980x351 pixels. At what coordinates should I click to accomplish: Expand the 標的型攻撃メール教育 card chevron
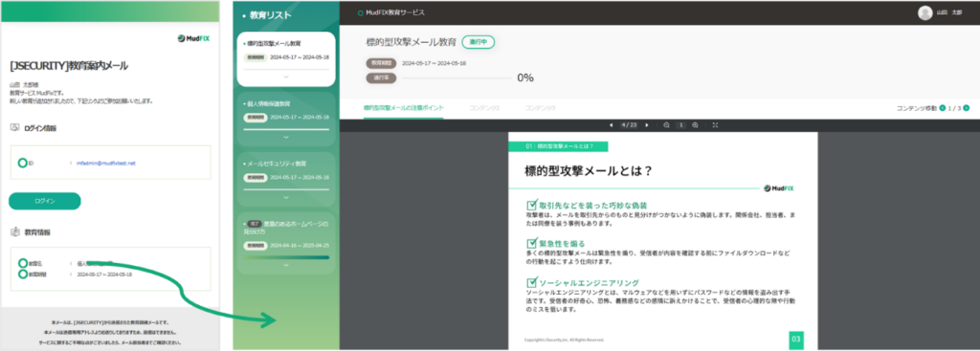tap(286, 77)
